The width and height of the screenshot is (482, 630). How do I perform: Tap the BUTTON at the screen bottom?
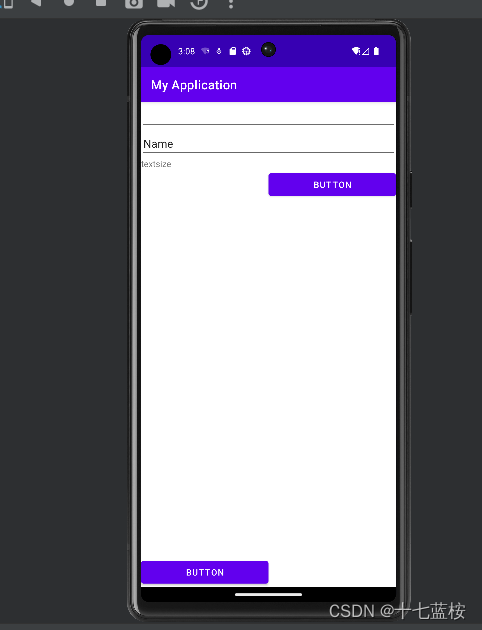[205, 572]
